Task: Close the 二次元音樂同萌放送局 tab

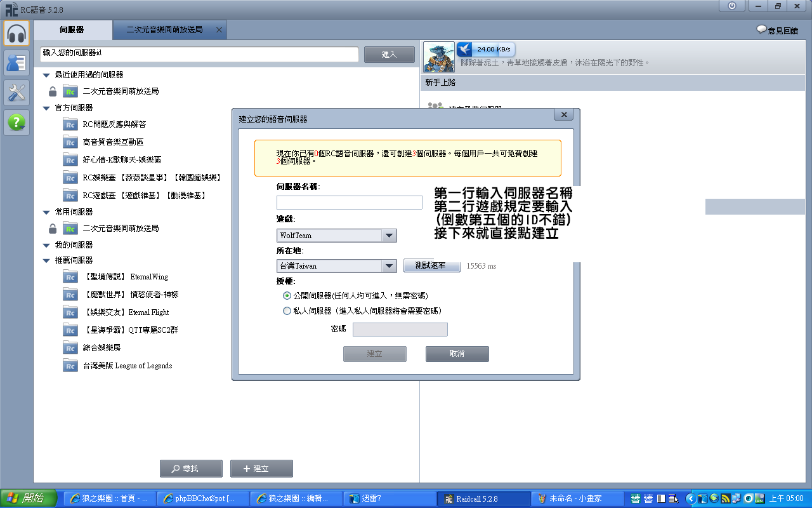Action: pos(219,30)
